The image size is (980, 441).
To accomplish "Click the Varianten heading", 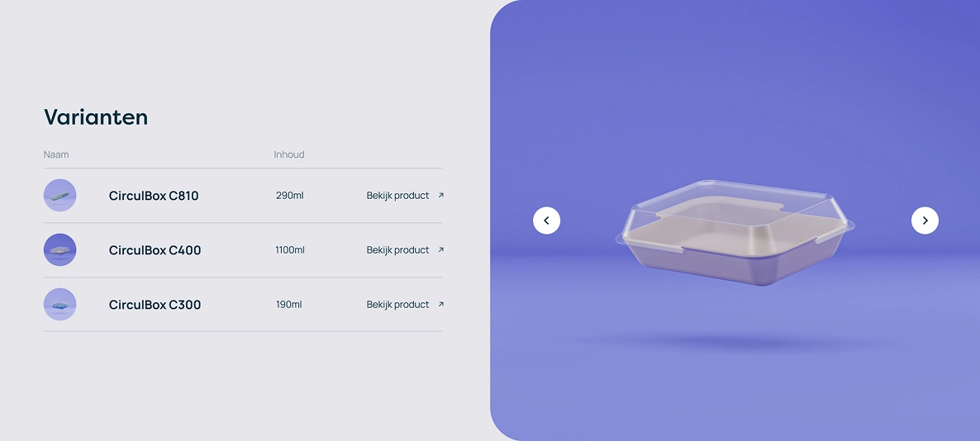I will (96, 116).
